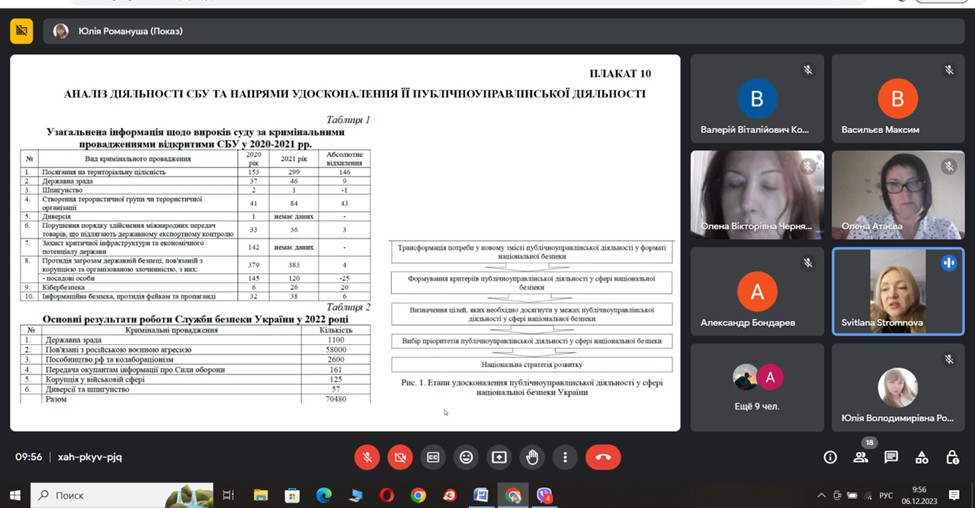Image resolution: width=975 pixels, height=508 pixels.
Task: Open File Explorer from taskbar
Action: (x=261, y=496)
